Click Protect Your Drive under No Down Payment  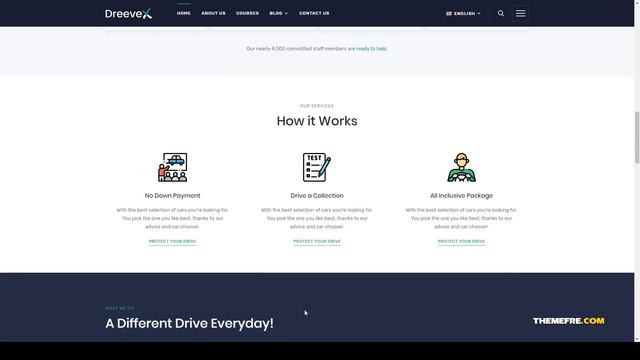coord(173,241)
